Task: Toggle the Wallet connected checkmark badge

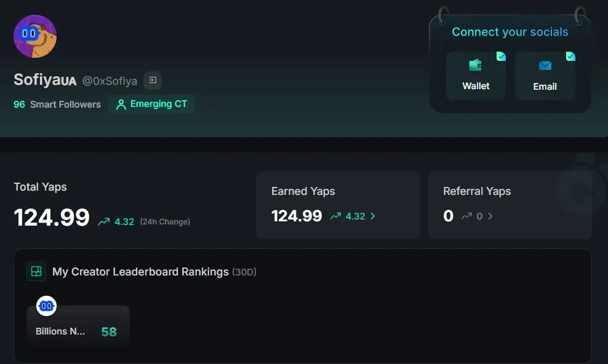Action: point(501,57)
